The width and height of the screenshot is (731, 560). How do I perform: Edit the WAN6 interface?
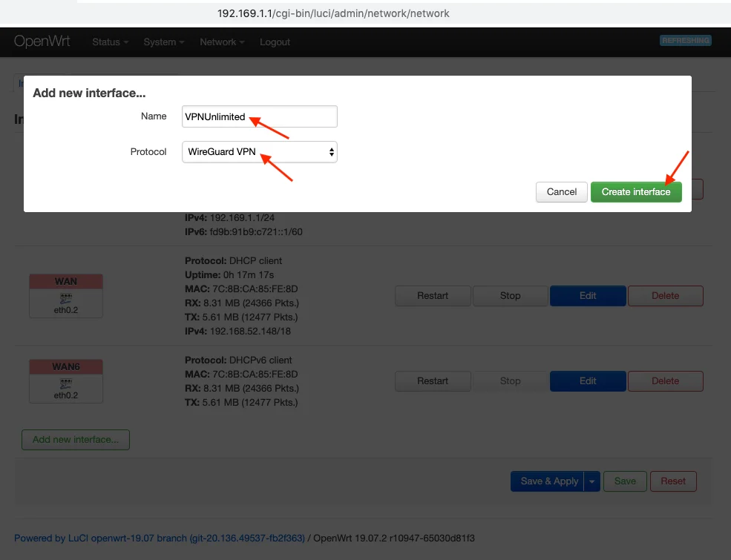(x=588, y=381)
